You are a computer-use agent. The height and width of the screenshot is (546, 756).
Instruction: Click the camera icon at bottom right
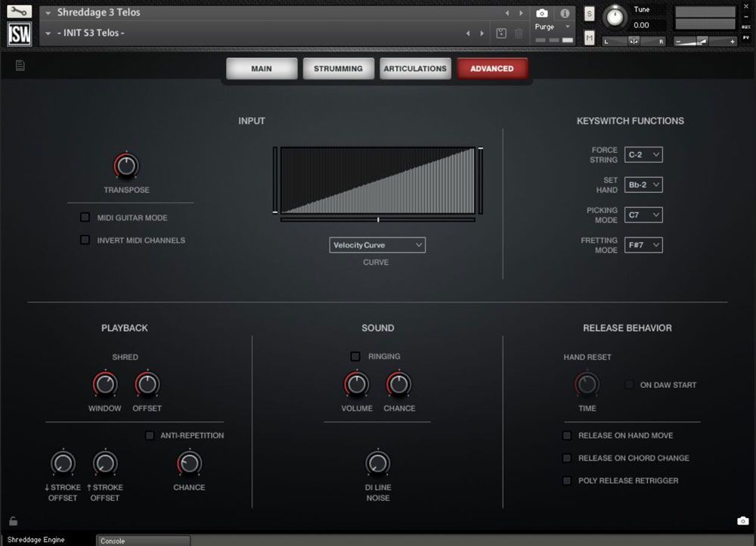[743, 520]
